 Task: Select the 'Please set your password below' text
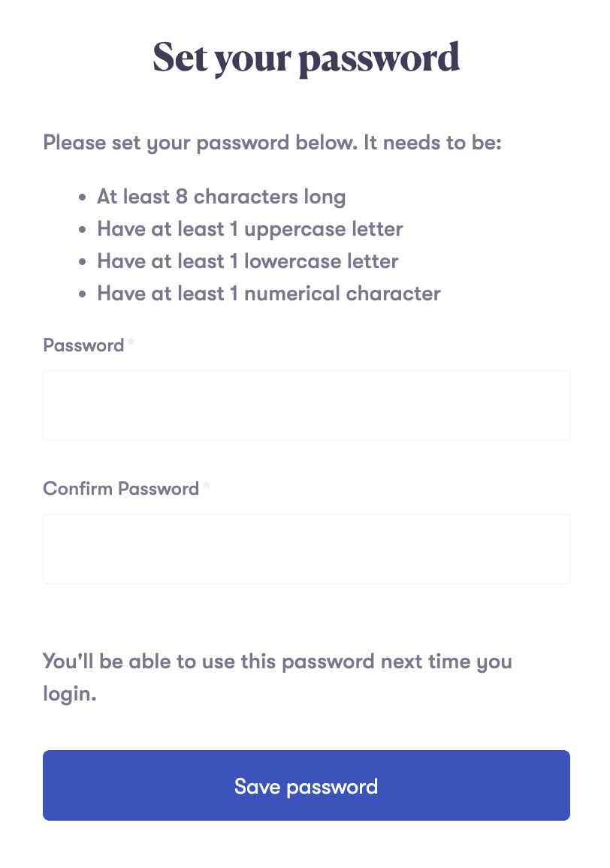pos(272,142)
